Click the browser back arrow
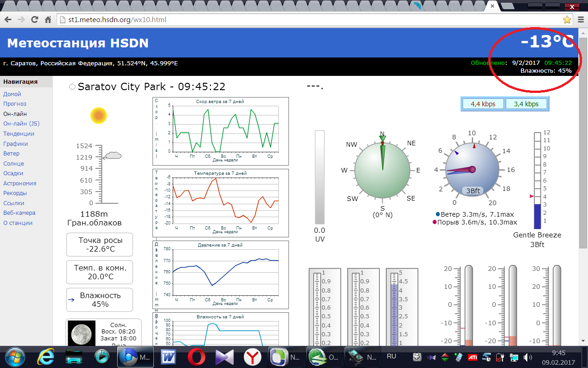The image size is (588, 368). point(8,20)
